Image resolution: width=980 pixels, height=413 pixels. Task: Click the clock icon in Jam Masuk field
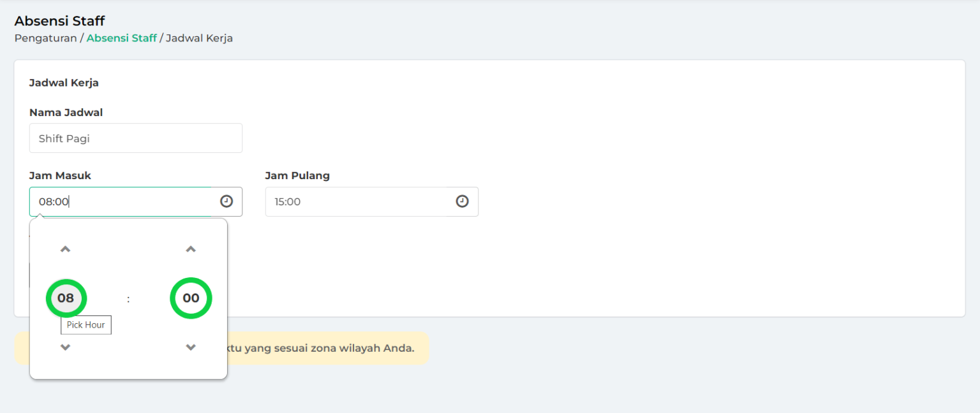coord(226,201)
